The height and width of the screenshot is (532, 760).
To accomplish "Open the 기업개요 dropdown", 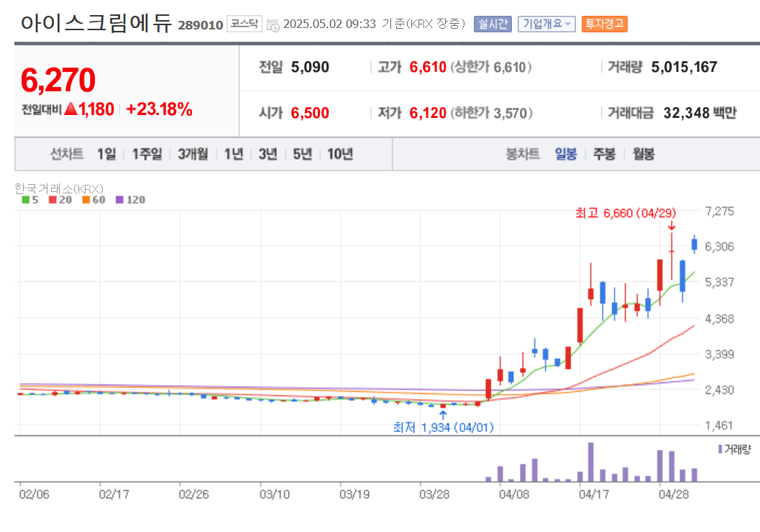I will [546, 24].
